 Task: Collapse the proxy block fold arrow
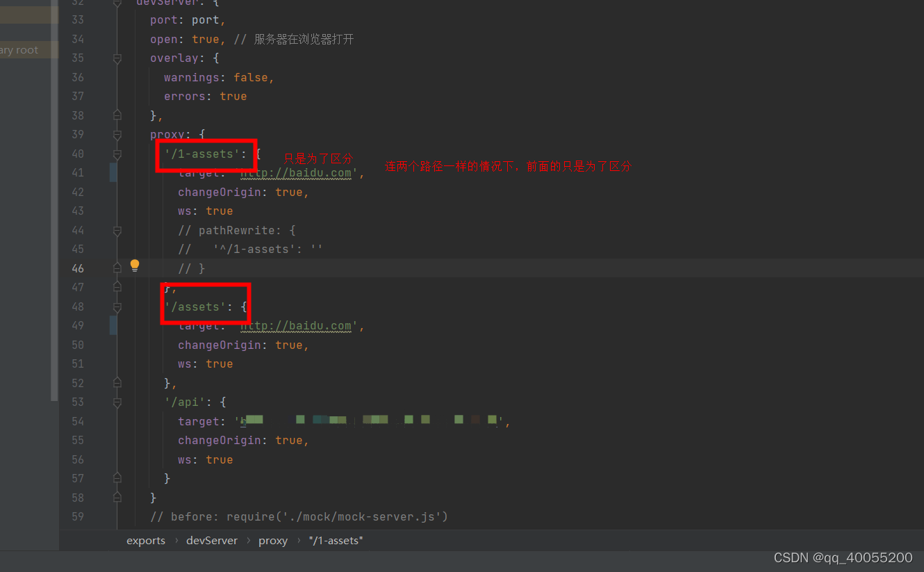117,134
